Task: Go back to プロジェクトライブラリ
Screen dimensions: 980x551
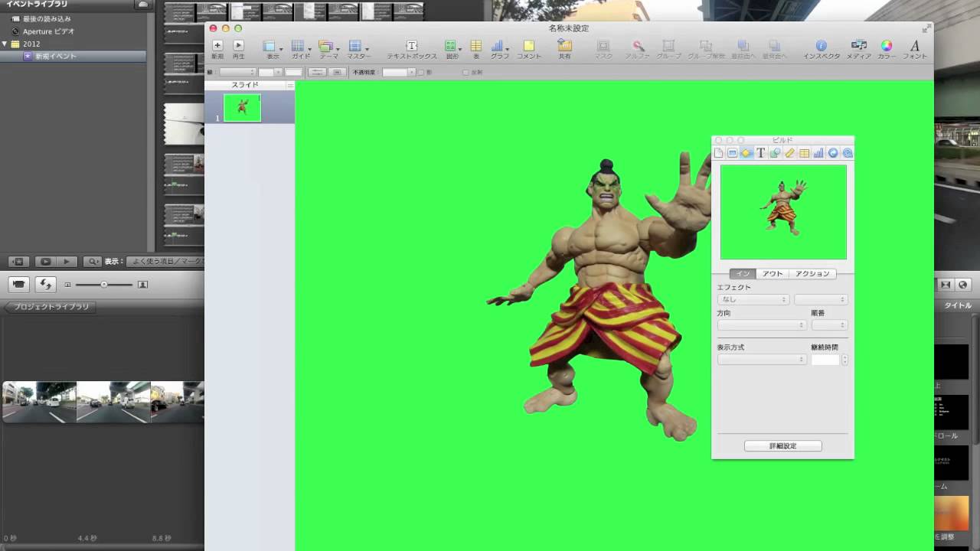Action: pyautogui.click(x=49, y=307)
